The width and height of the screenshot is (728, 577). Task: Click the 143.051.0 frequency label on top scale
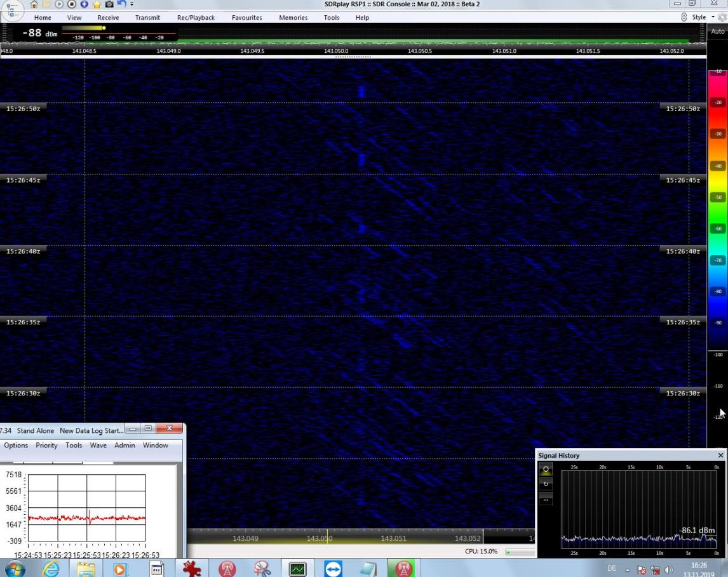[x=504, y=51]
